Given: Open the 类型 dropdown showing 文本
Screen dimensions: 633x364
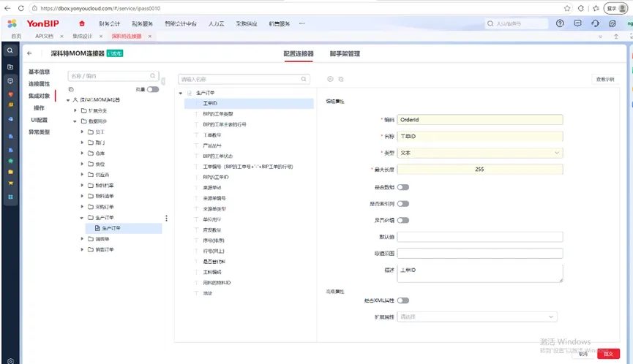Looking at the screenshot, I should 479,153.
